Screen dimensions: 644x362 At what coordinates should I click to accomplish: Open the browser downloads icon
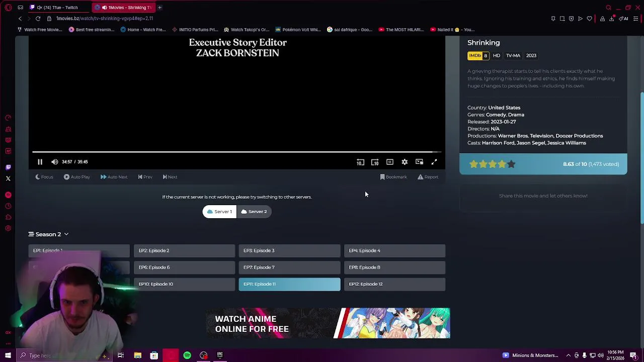612,19
